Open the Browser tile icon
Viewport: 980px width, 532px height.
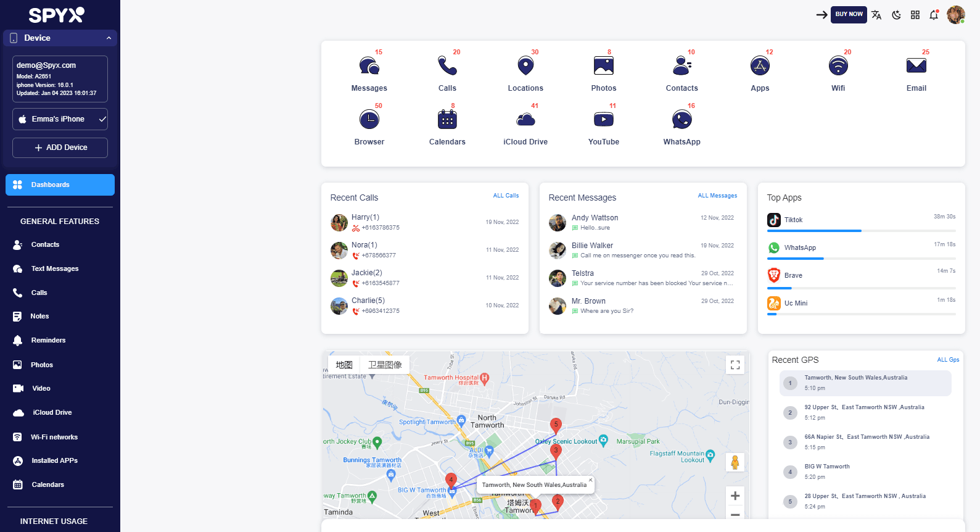pyautogui.click(x=369, y=119)
